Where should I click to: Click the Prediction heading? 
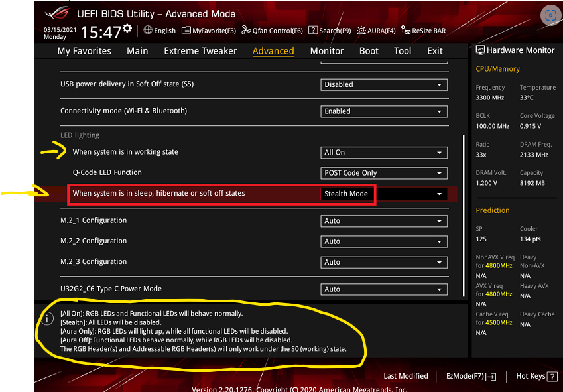click(493, 210)
